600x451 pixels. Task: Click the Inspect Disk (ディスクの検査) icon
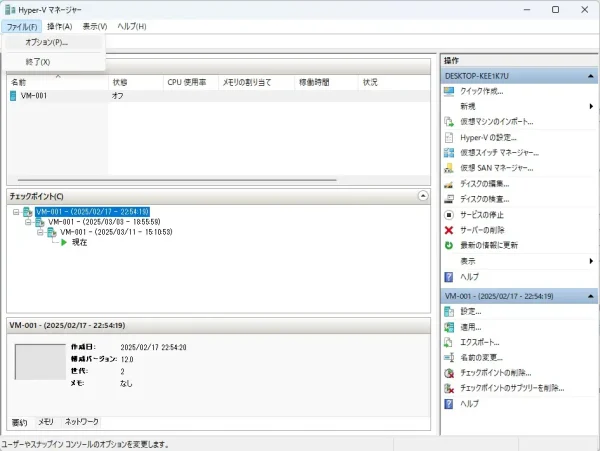(449, 199)
